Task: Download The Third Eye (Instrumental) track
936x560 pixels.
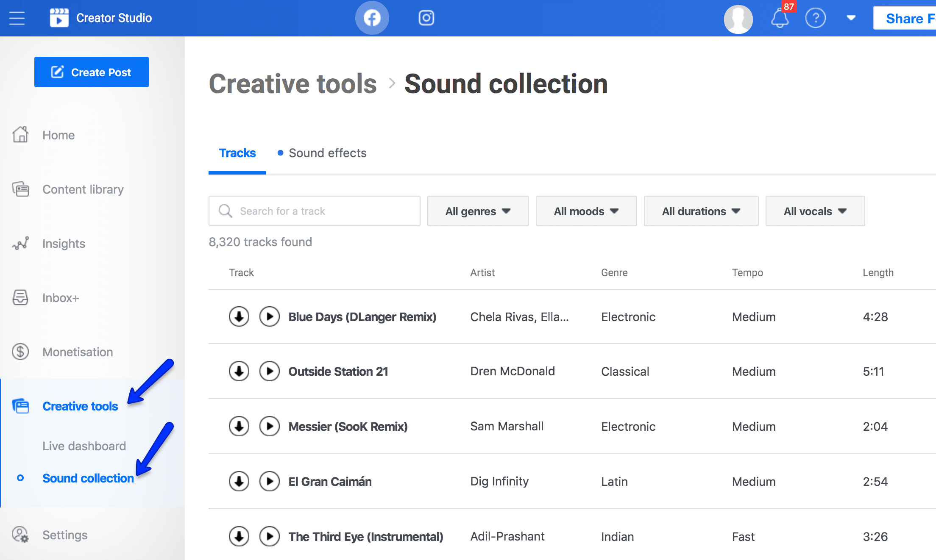Action: click(239, 536)
